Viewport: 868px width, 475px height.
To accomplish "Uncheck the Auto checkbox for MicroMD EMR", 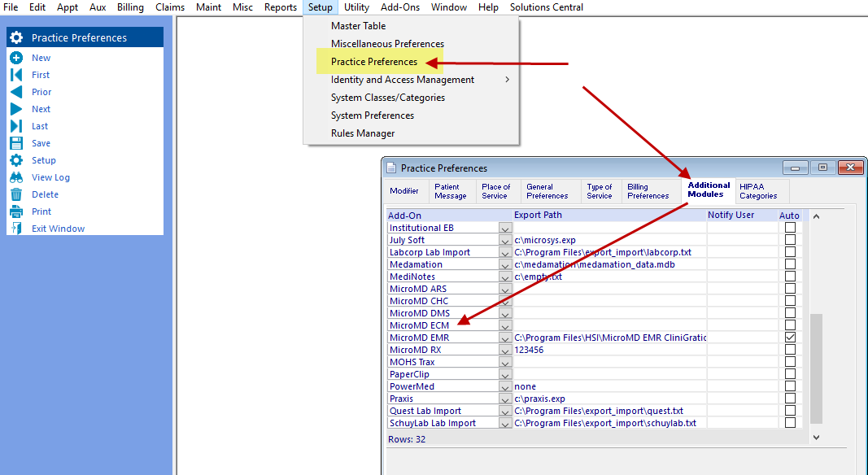I will [790, 337].
